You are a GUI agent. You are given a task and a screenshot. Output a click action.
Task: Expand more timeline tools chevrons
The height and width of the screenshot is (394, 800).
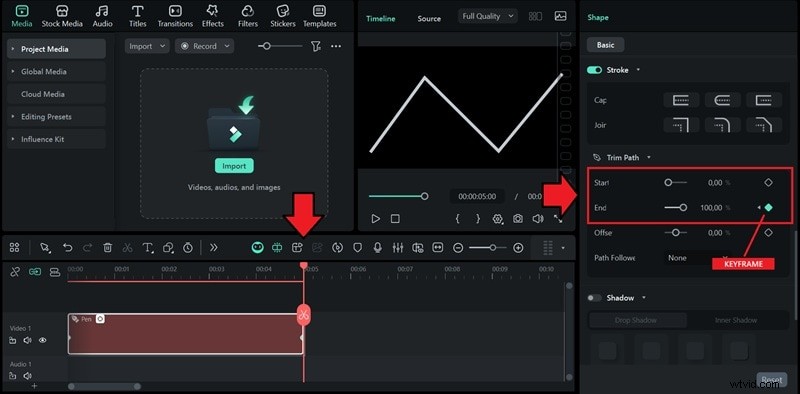tap(214, 248)
